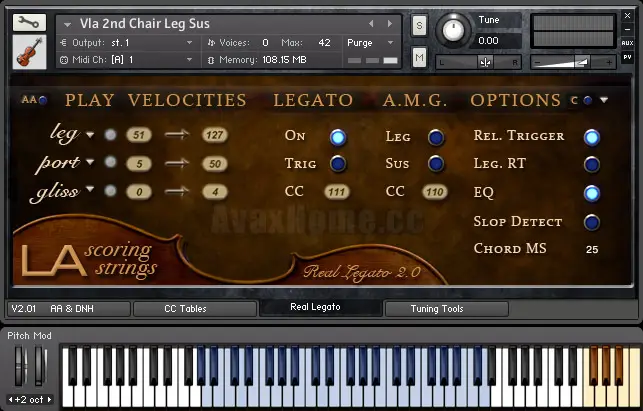643x411 pixels.
Task: Toggle the gliss row indicator light
Action: (x=110, y=191)
